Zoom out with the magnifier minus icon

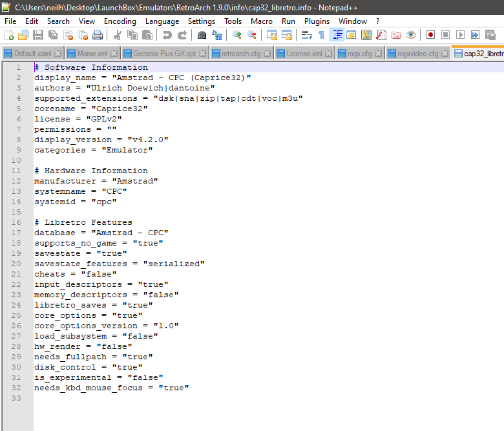point(252,35)
